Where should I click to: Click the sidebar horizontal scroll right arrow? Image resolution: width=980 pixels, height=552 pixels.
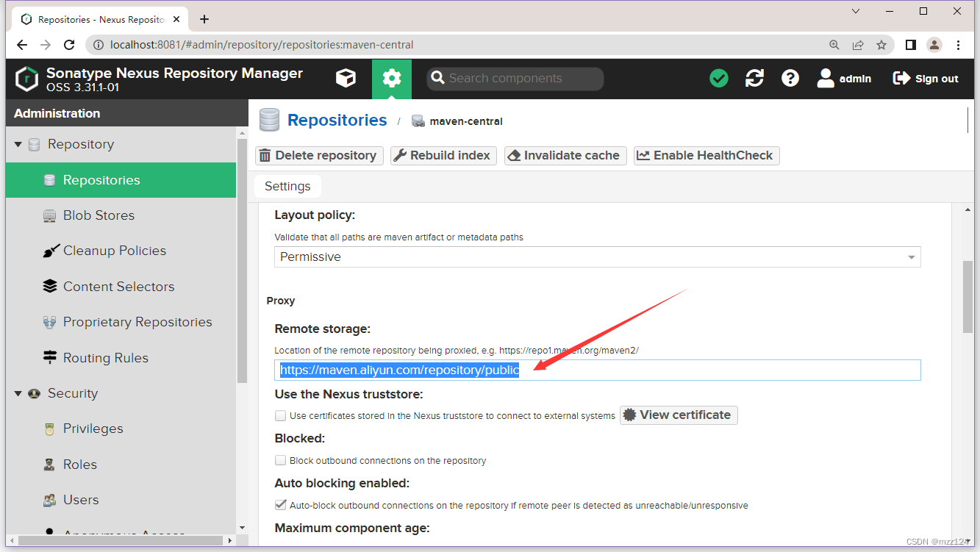click(x=231, y=540)
